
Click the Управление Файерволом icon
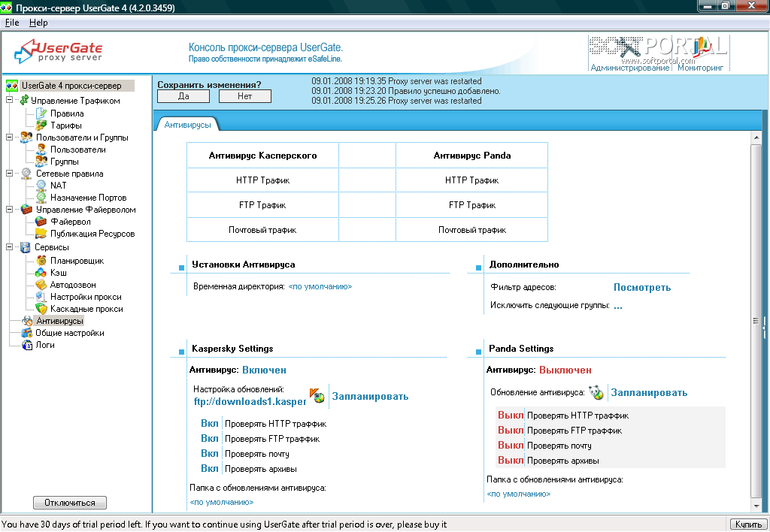coord(26,210)
